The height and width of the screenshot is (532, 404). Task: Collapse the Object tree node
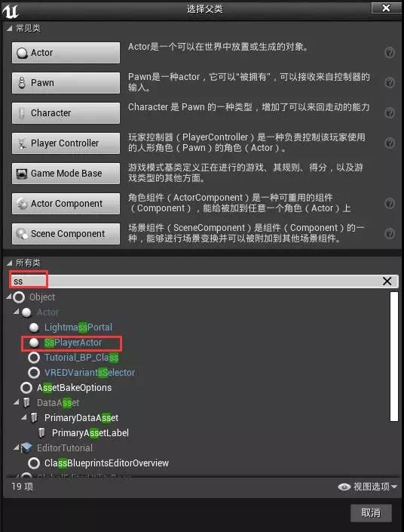pos(9,297)
